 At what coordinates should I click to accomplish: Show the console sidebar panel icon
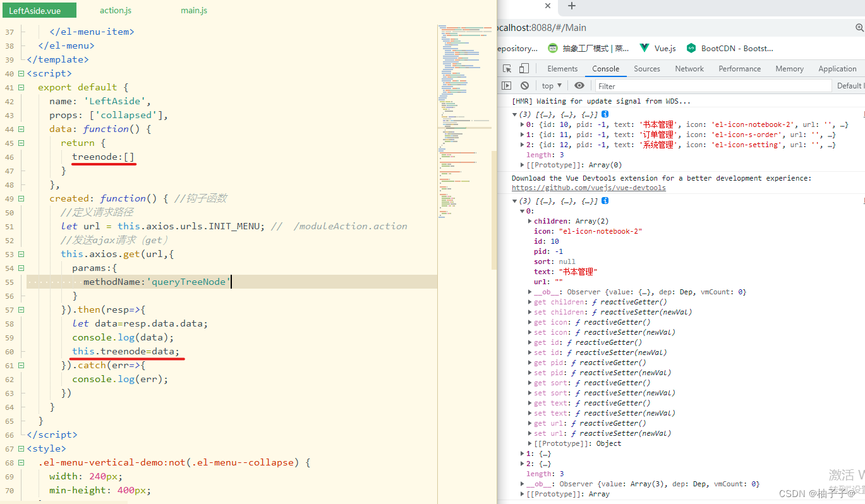[x=507, y=86]
